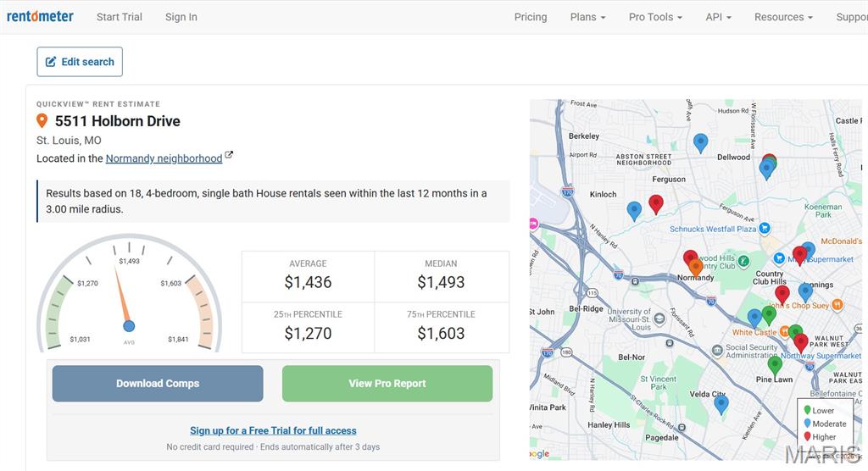Screen dimensions: 868x471
Task: Open the Rentometer logo home link
Action: [x=40, y=17]
